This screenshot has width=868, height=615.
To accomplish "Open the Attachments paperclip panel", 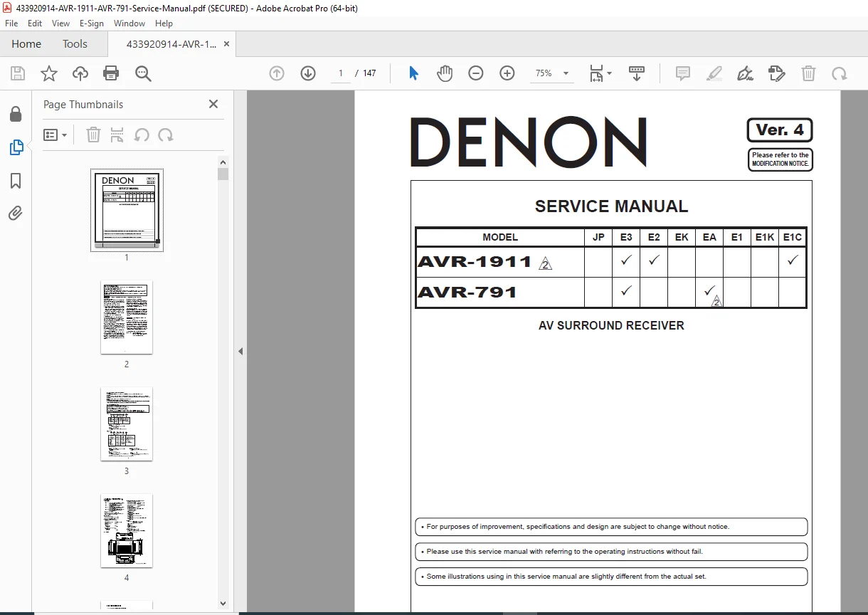I will tap(16, 213).
